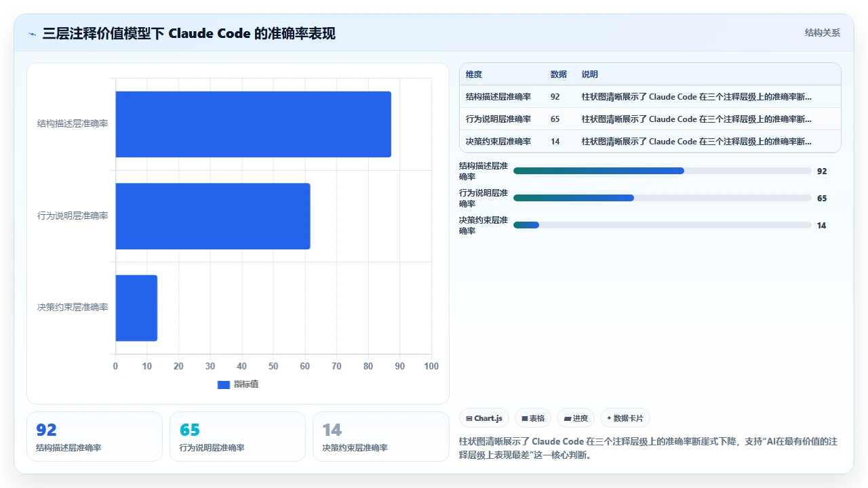Click value 92 at progress bar end
This screenshot has height=488, width=868.
click(x=822, y=171)
